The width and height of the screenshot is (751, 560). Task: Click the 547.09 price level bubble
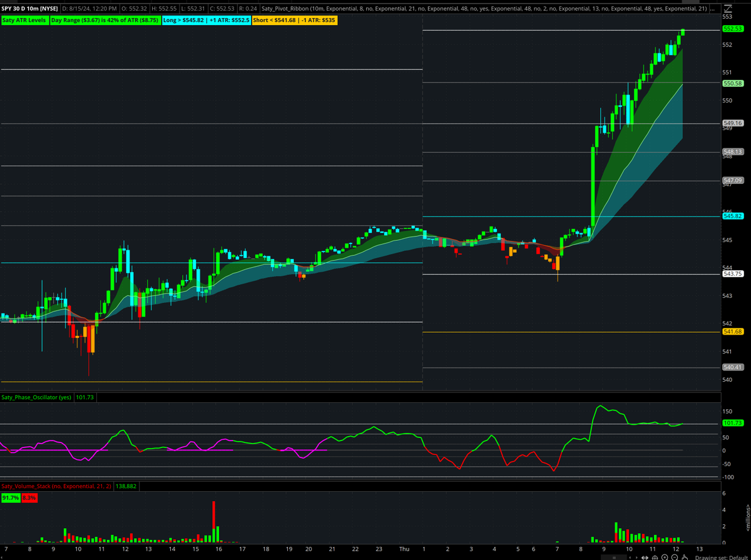pyautogui.click(x=732, y=180)
